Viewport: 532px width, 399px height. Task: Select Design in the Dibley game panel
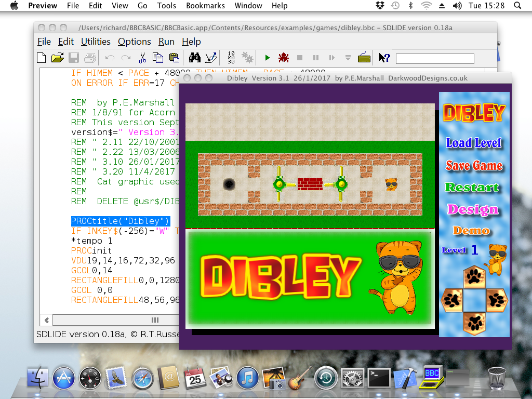(x=473, y=209)
